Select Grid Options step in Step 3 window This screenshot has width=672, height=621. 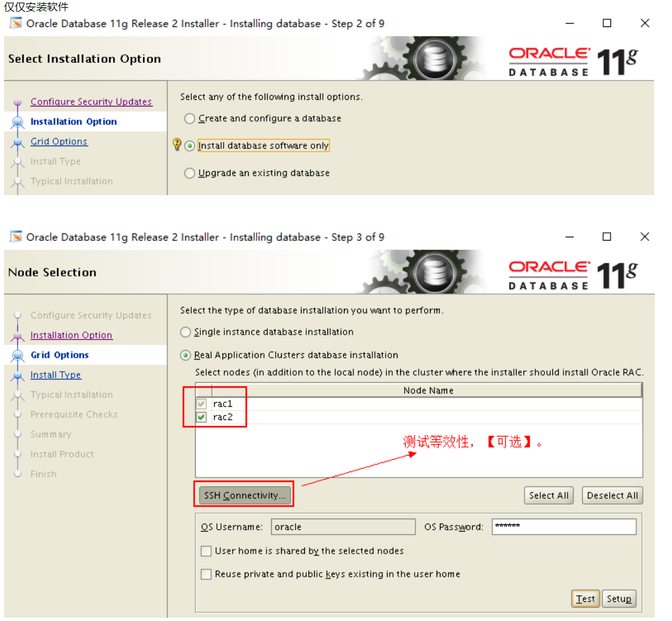click(60, 355)
